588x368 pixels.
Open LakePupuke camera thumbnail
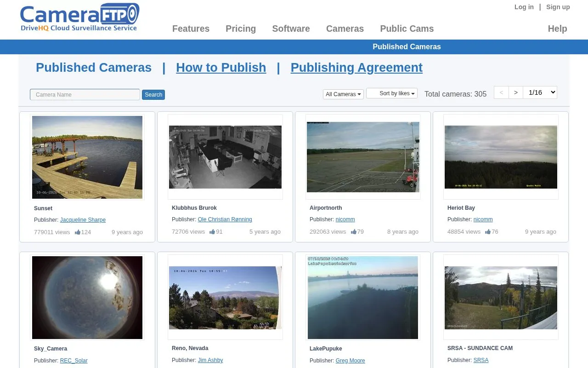363,298
